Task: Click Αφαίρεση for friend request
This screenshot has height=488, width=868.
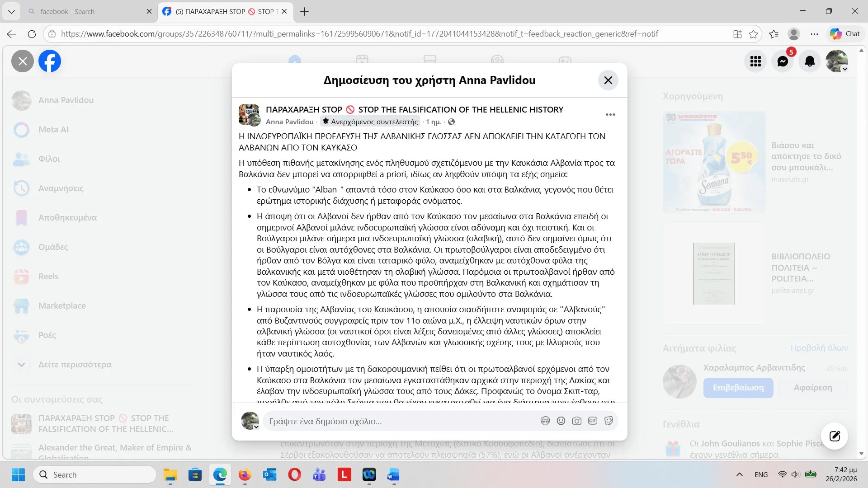Action: click(x=813, y=388)
